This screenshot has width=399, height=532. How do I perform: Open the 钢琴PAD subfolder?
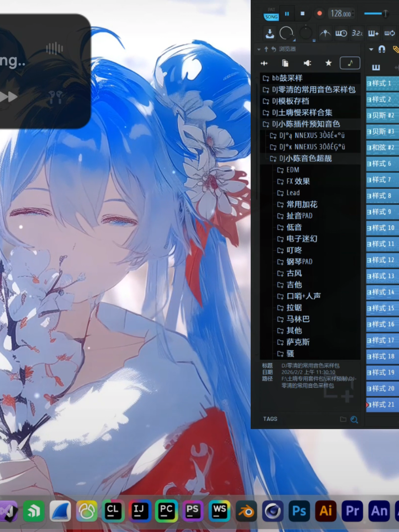pos(295,262)
